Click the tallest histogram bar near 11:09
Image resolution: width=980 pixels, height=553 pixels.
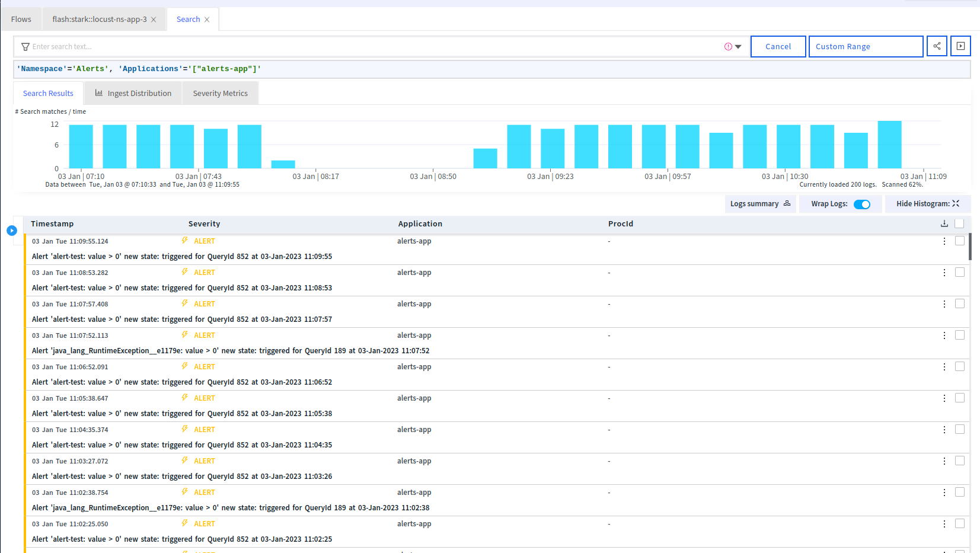(889, 145)
